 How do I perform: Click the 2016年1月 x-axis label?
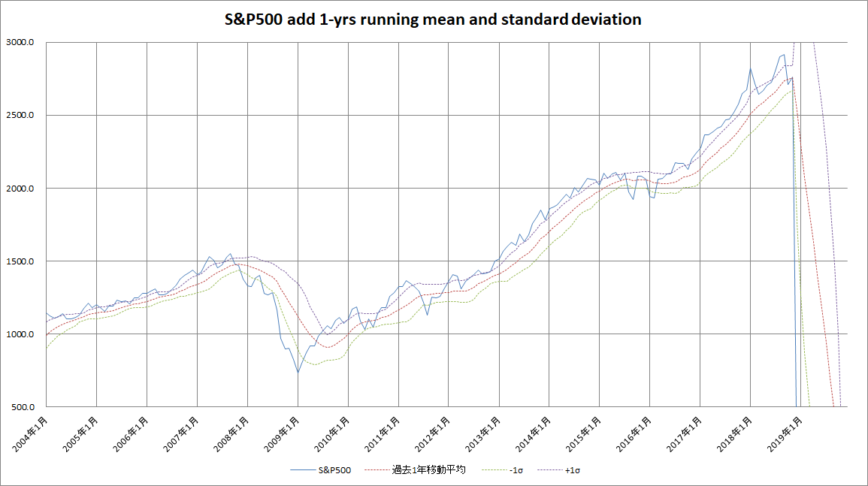tap(634, 434)
